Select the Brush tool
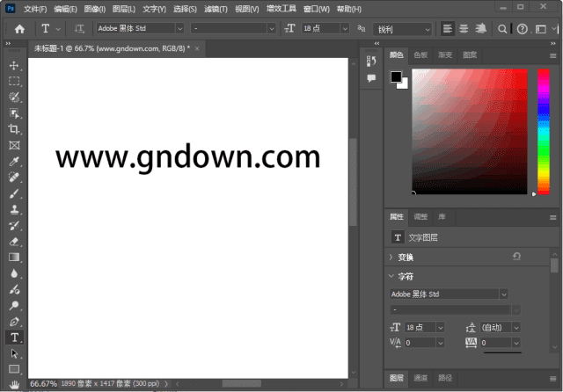The height and width of the screenshot is (392, 563). [x=14, y=193]
